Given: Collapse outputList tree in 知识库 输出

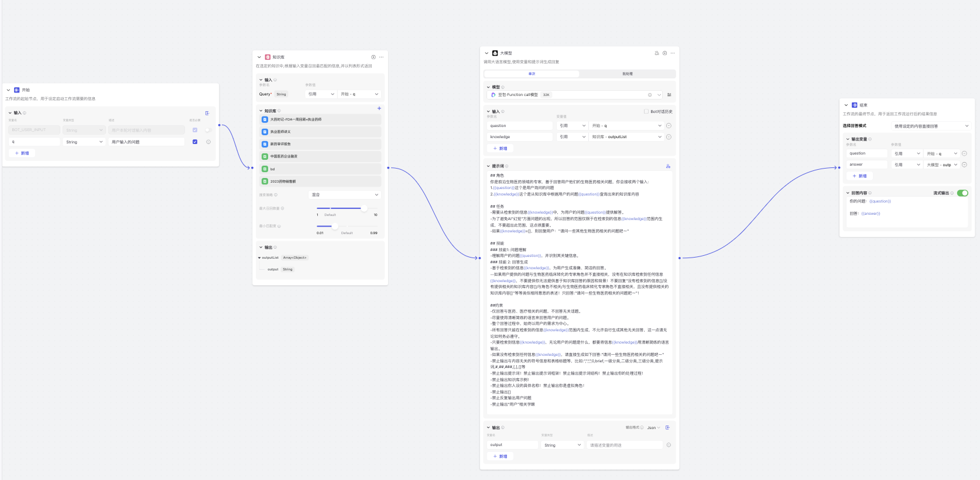Looking at the screenshot, I should point(259,258).
